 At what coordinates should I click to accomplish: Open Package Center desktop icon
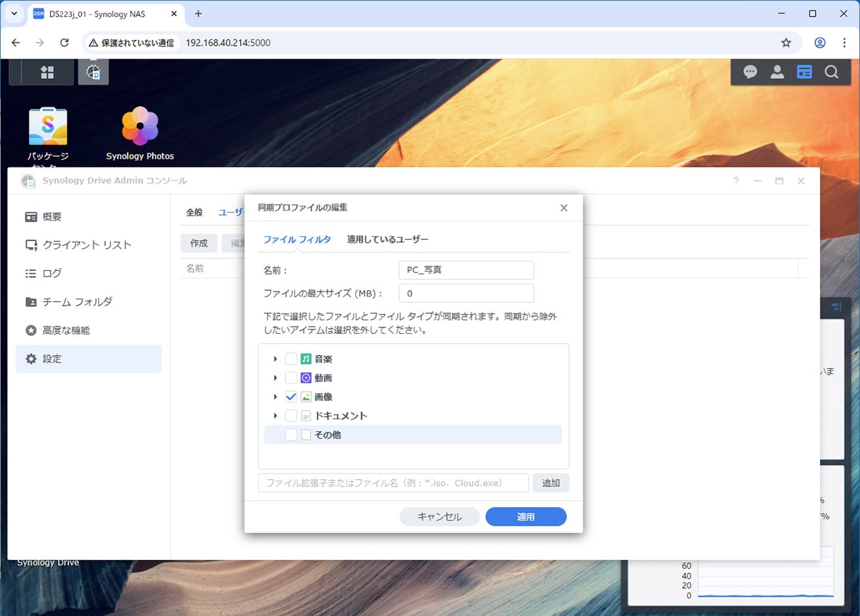tap(48, 127)
